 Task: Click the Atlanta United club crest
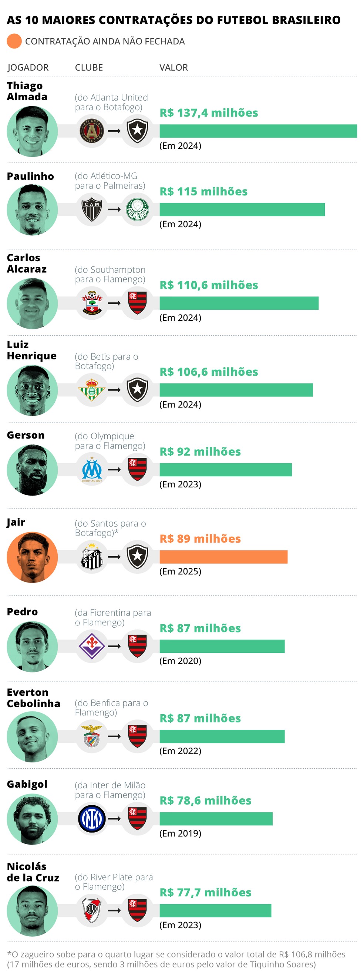coord(92,131)
